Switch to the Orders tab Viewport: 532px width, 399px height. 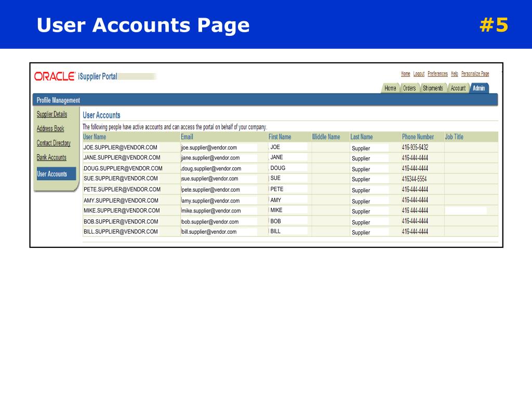409,88
